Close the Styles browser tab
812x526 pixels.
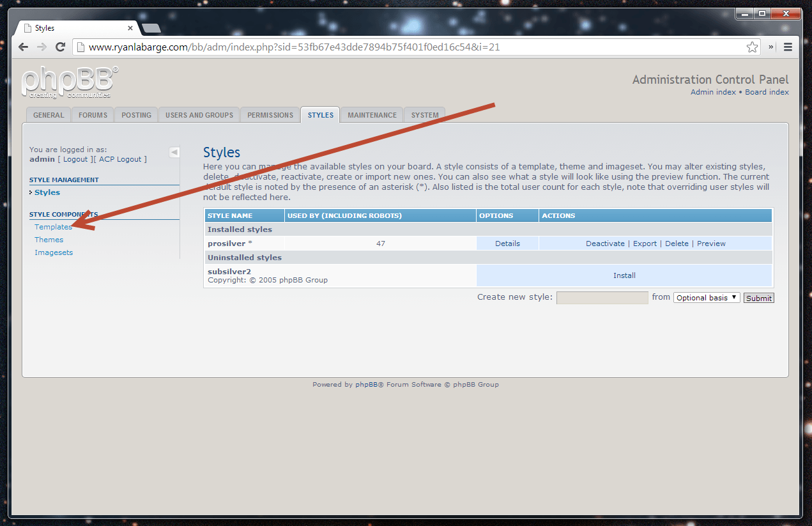(x=131, y=28)
